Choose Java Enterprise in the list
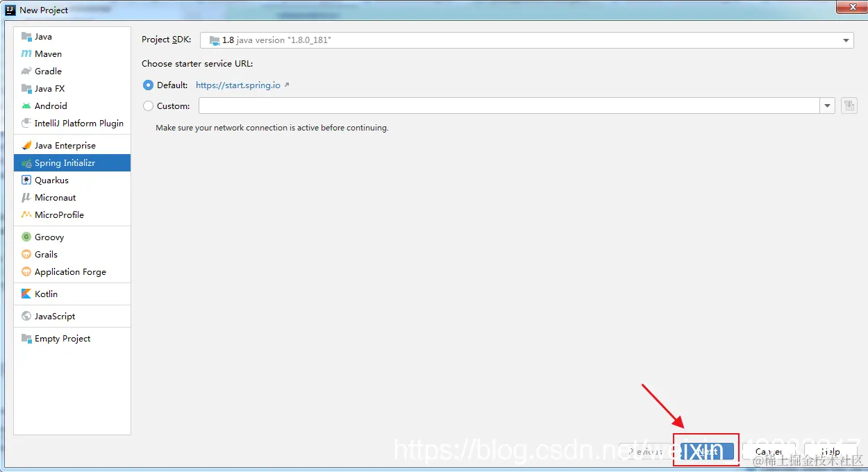868x472 pixels. 72,146
